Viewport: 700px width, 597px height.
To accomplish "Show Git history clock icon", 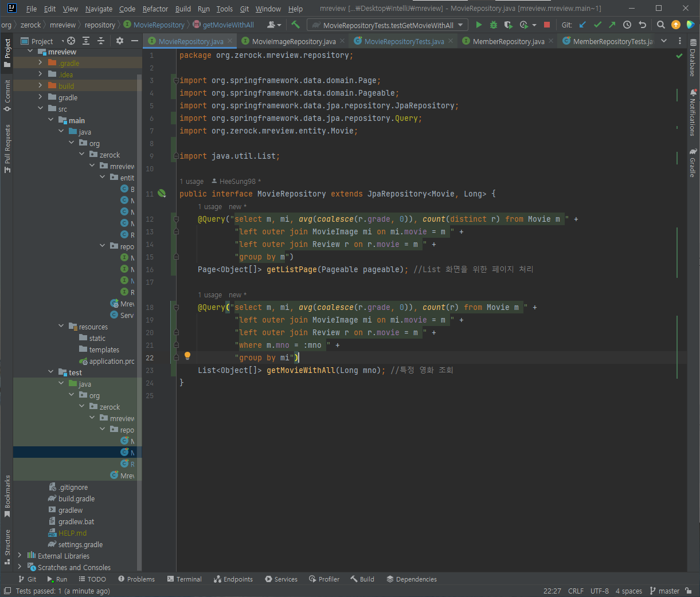I will coord(627,25).
